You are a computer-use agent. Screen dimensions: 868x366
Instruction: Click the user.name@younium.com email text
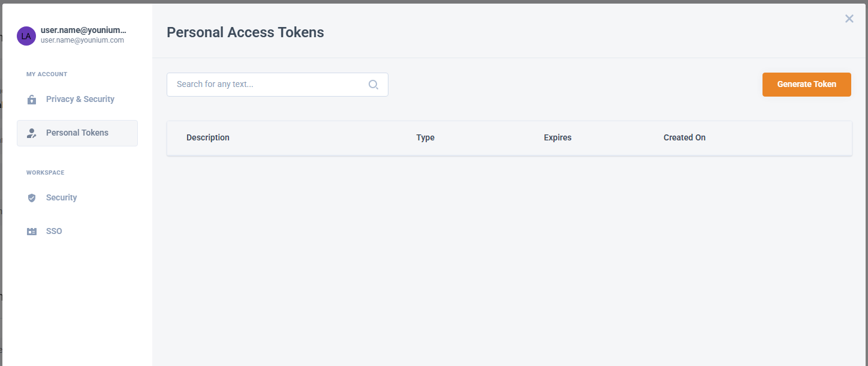82,40
